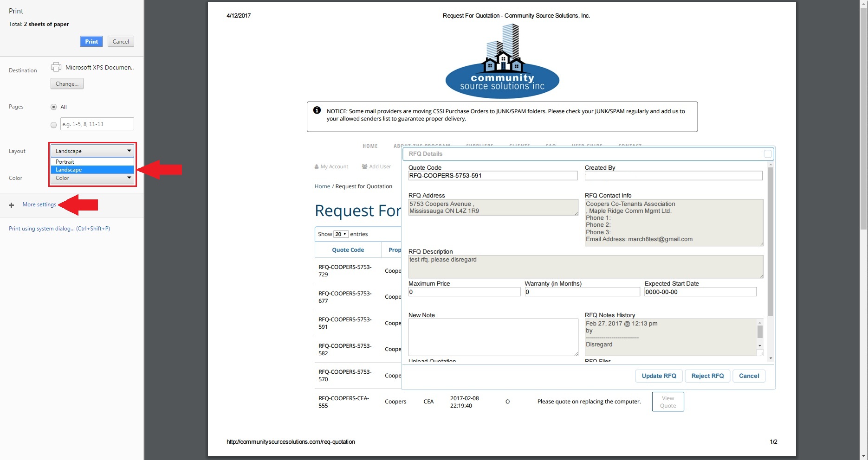Click the plus icon beside More settings
Image resolution: width=868 pixels, height=460 pixels.
(12, 205)
